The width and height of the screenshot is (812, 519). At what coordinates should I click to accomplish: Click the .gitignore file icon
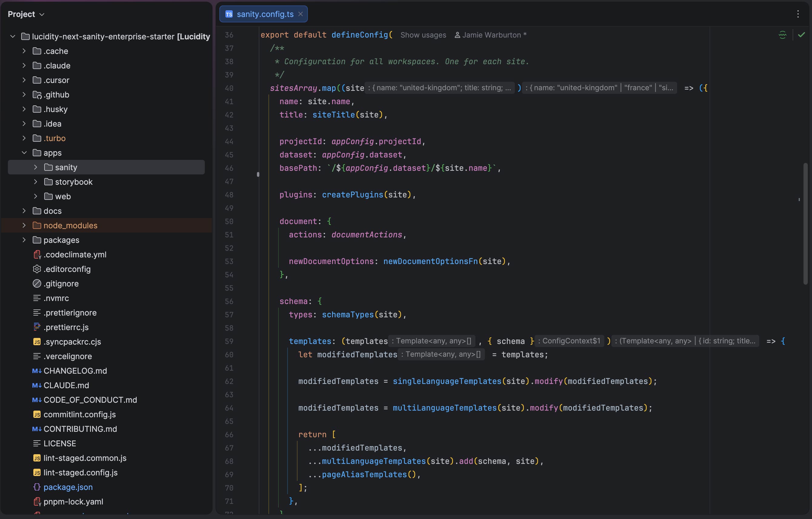(x=37, y=283)
